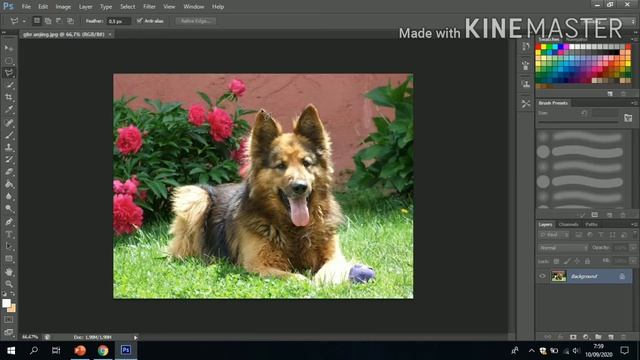
Task: Select the Healing Brush tool
Action: [9, 122]
